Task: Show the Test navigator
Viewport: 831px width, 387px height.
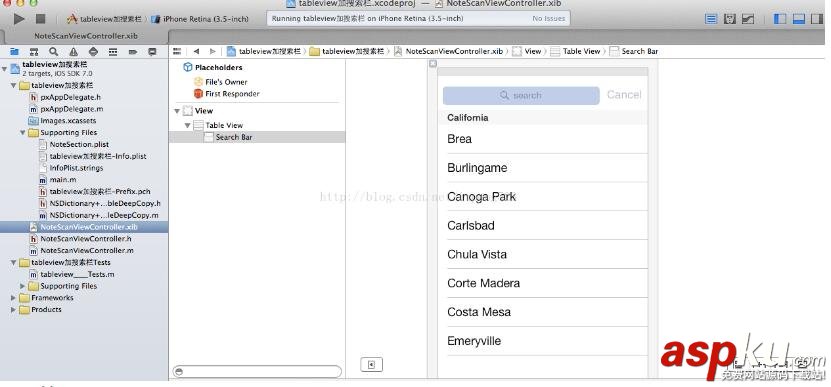Action: tap(93, 51)
